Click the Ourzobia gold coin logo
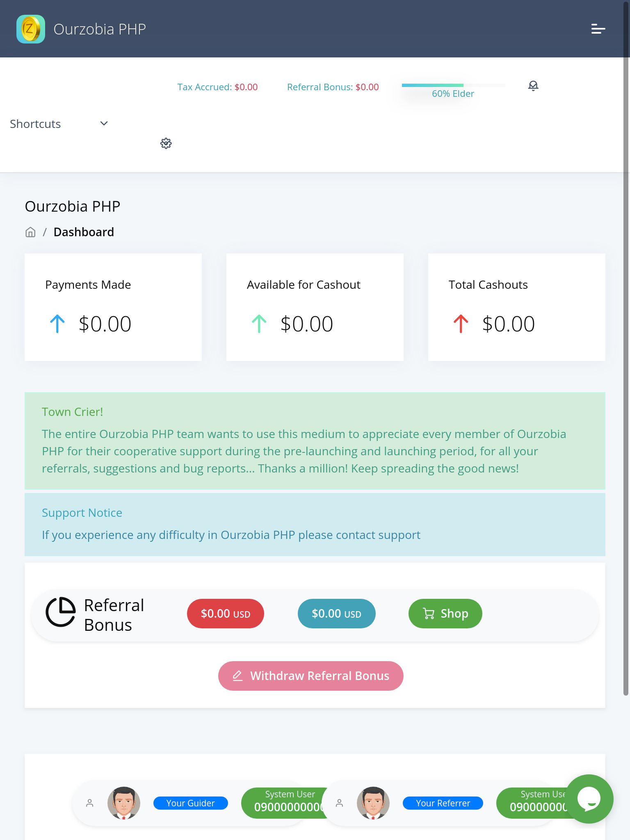 [x=31, y=29]
